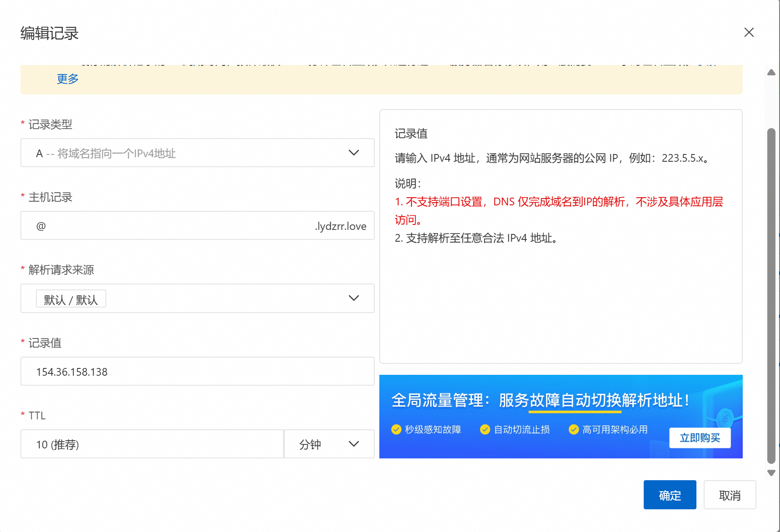Click the 更多 link in the yellow notice
The width and height of the screenshot is (780, 532).
[x=68, y=79]
